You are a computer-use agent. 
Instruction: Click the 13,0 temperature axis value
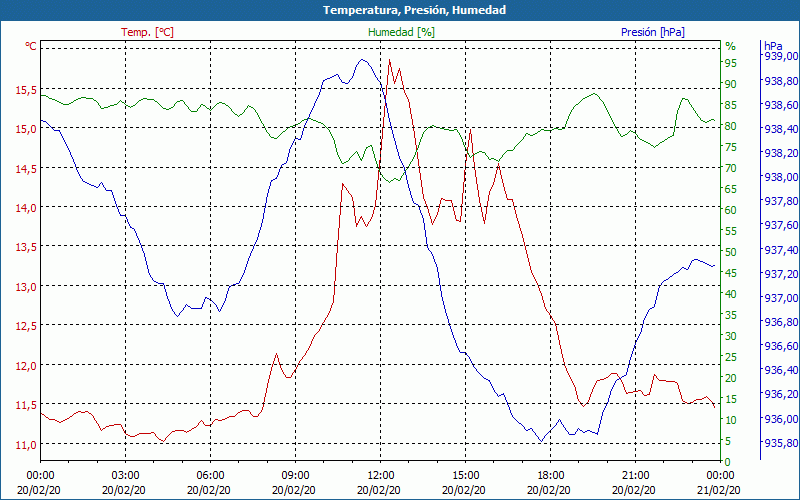26,287
